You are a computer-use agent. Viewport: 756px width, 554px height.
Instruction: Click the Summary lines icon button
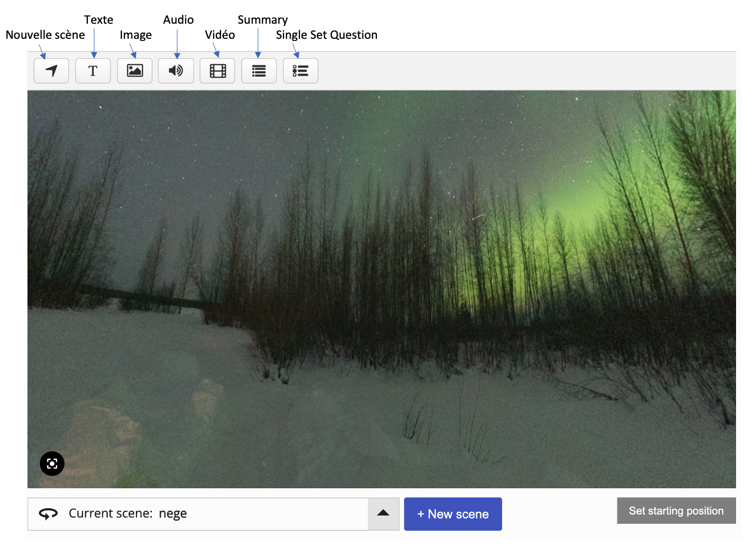click(x=259, y=71)
